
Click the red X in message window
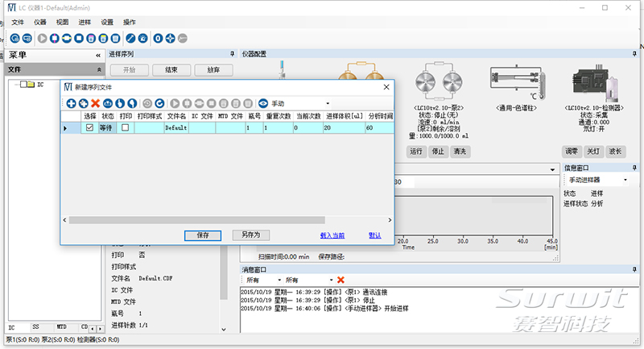(341, 279)
